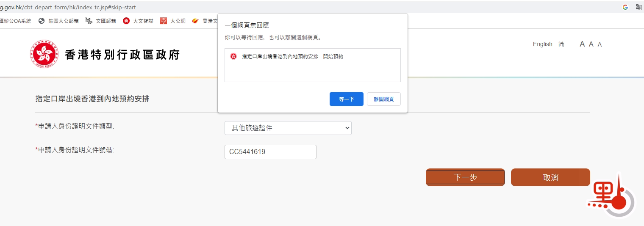Click 離開網頁 to leave the page

click(383, 99)
